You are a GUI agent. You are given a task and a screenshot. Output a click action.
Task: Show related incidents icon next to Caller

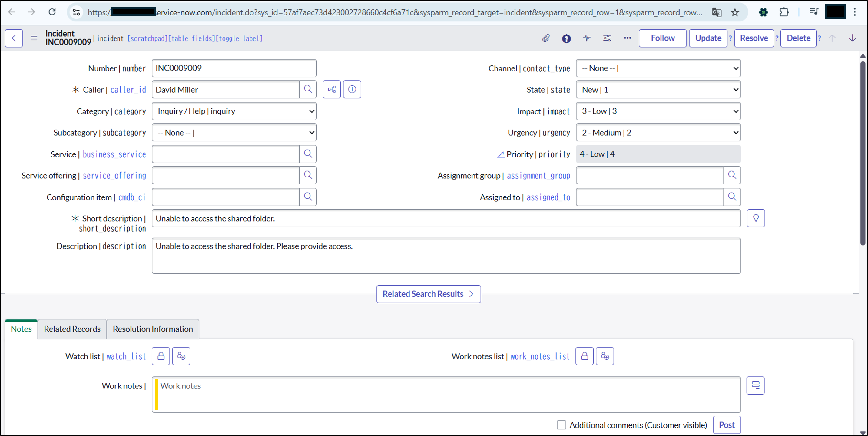click(x=332, y=89)
